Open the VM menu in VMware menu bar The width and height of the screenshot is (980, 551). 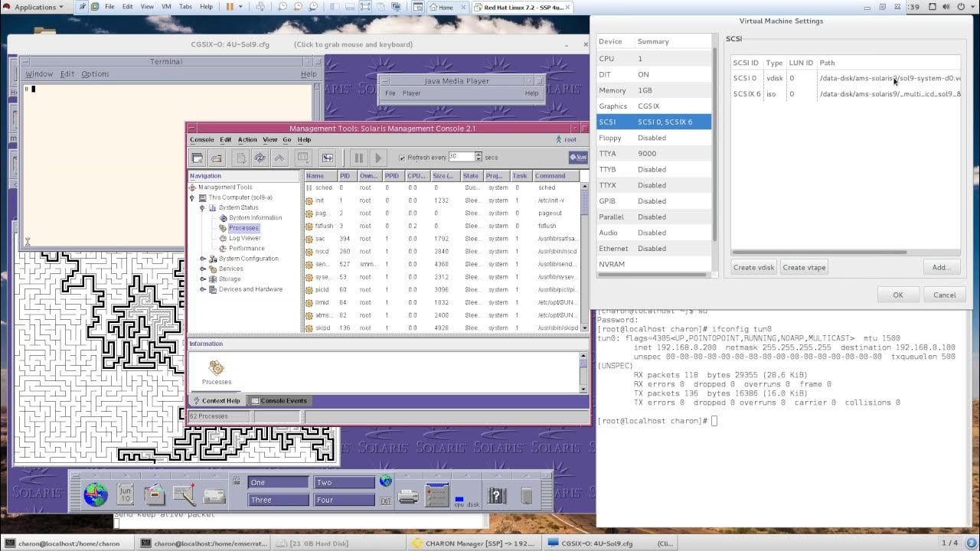[x=166, y=7]
